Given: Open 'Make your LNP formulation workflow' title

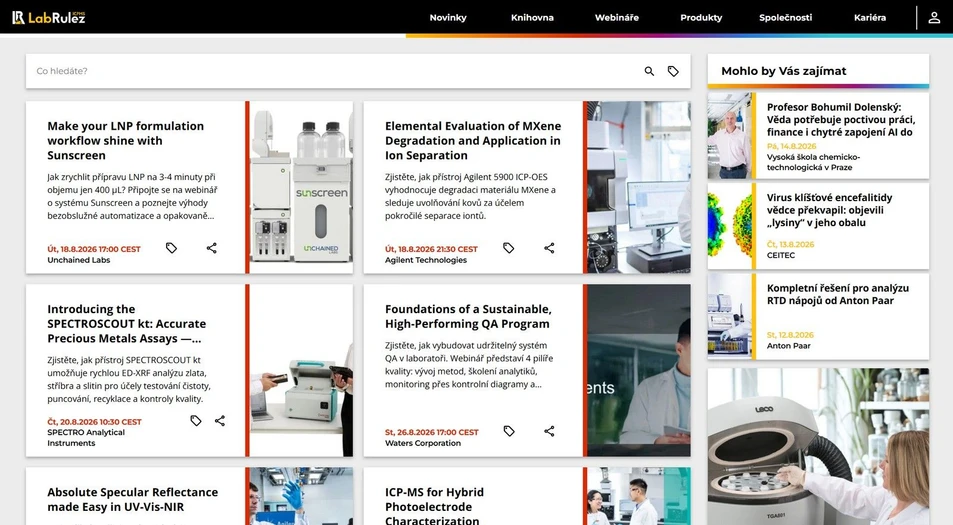Looking at the screenshot, I should 126,140.
